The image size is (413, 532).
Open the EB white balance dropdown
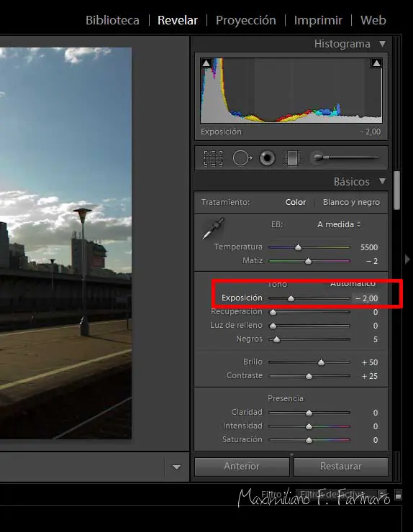[339, 224]
